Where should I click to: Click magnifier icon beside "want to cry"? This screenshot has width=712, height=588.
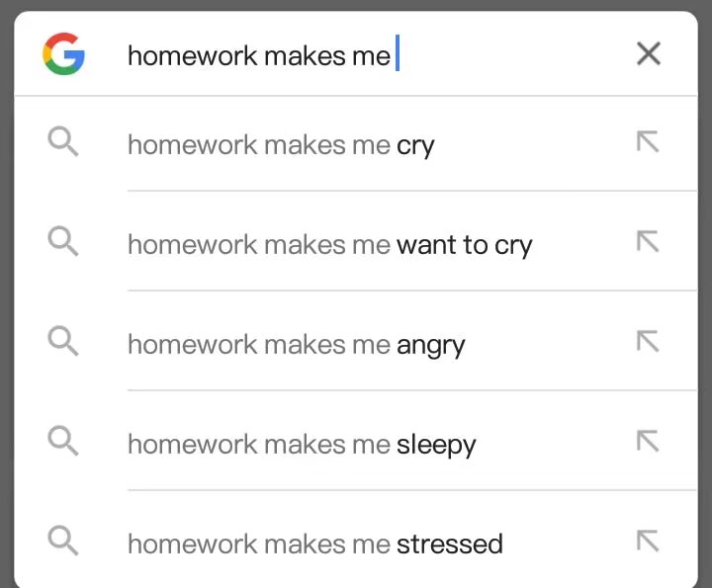click(63, 242)
